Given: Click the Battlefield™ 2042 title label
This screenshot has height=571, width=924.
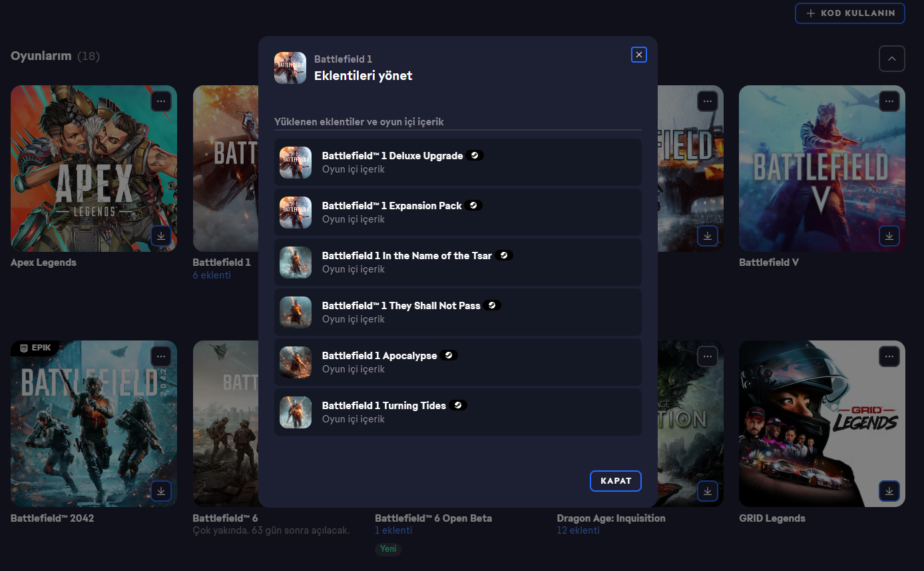Looking at the screenshot, I should [53, 518].
